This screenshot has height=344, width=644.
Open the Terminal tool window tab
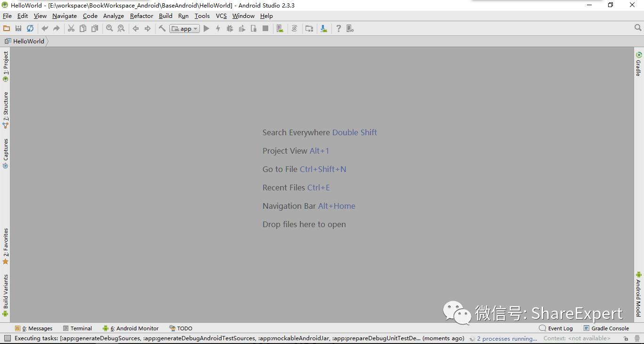pyautogui.click(x=78, y=328)
